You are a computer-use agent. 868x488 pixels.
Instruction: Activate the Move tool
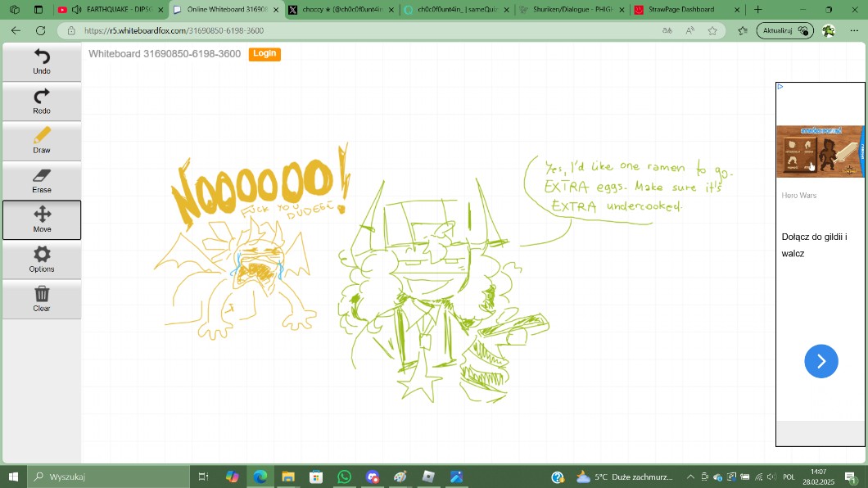[x=42, y=219]
